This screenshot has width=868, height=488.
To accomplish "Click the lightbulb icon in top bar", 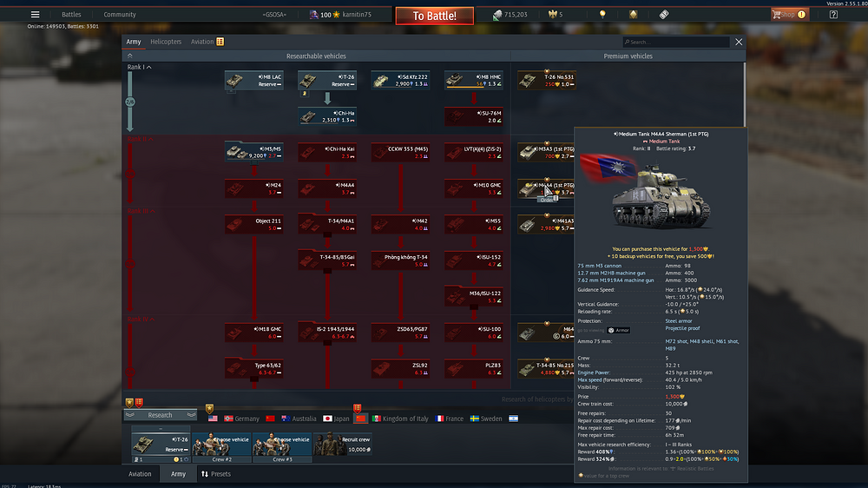I will tap(602, 15).
